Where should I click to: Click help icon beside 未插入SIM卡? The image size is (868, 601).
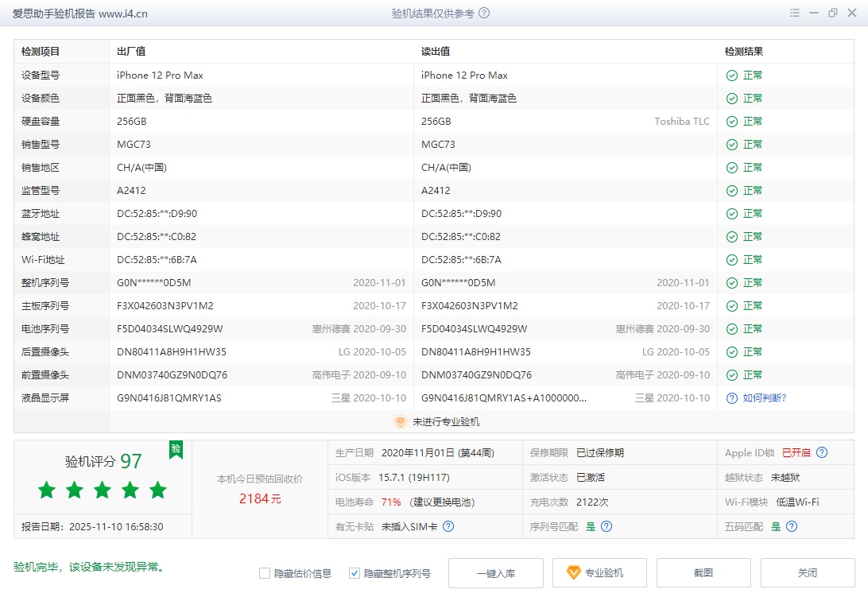pyautogui.click(x=448, y=526)
